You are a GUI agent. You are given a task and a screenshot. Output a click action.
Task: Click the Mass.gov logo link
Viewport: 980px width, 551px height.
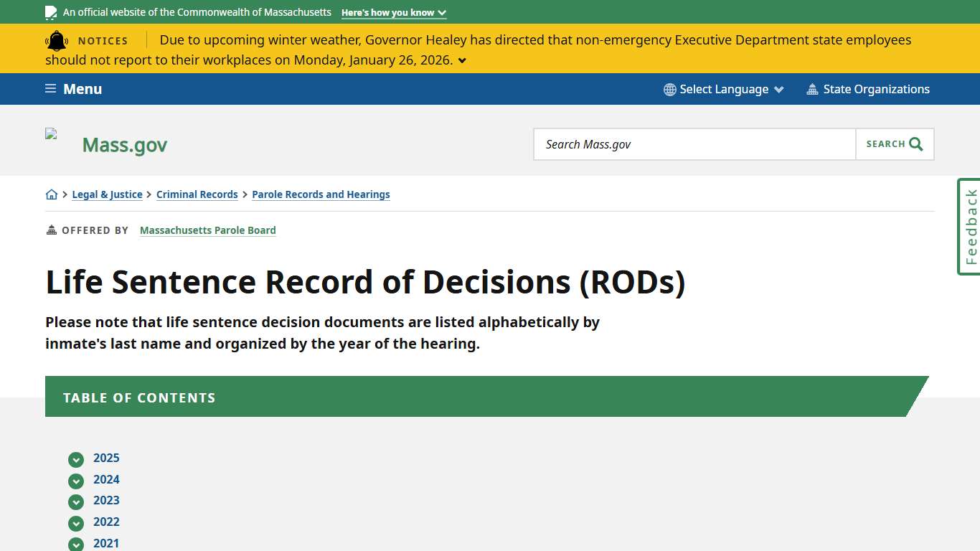124,144
